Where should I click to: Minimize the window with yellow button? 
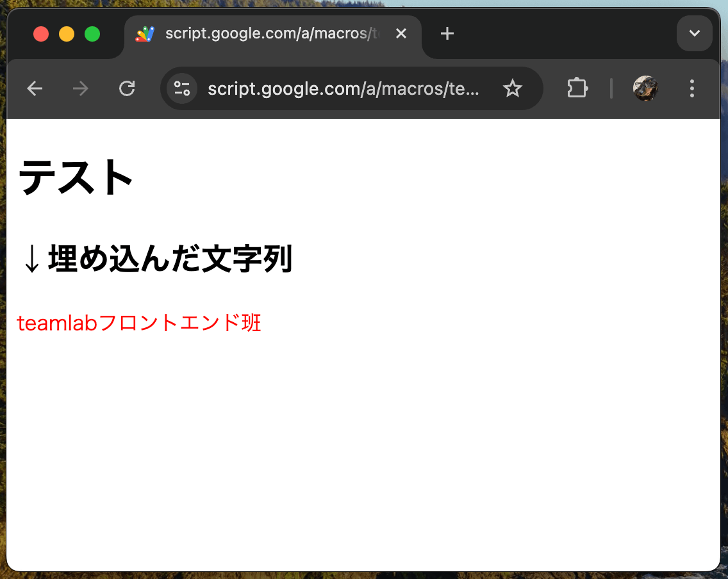click(67, 34)
